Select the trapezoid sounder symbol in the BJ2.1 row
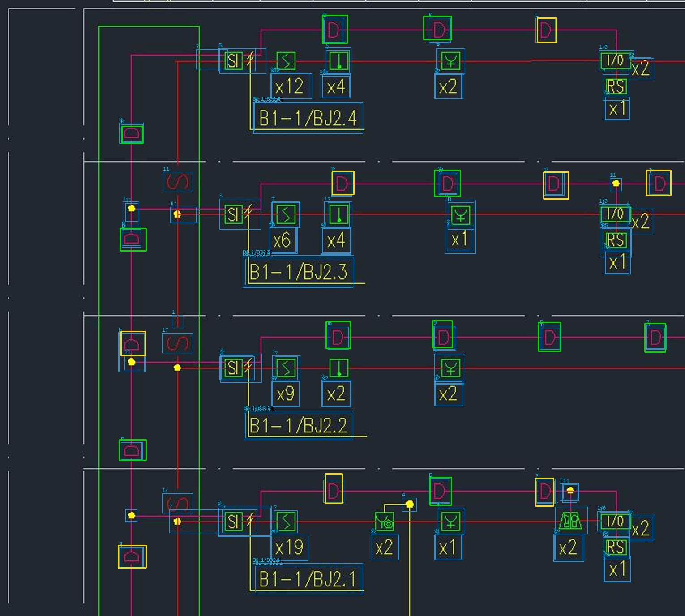This screenshot has width=685, height=616. 570,520
